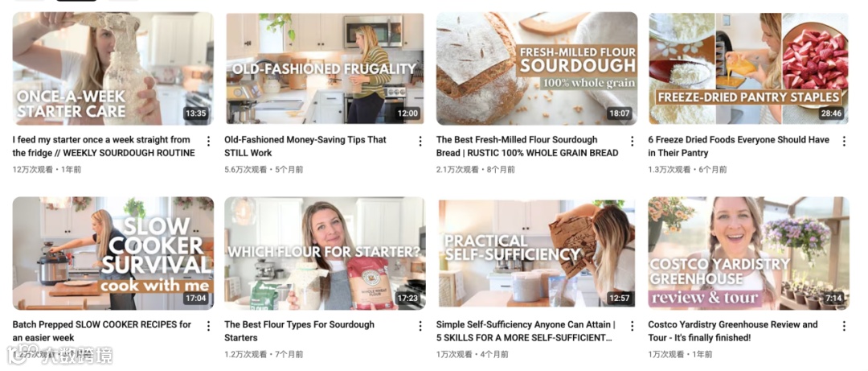The width and height of the screenshot is (868, 371).
Task: Play the Old-Fashioned Frugality thumbnail
Action: tap(325, 68)
